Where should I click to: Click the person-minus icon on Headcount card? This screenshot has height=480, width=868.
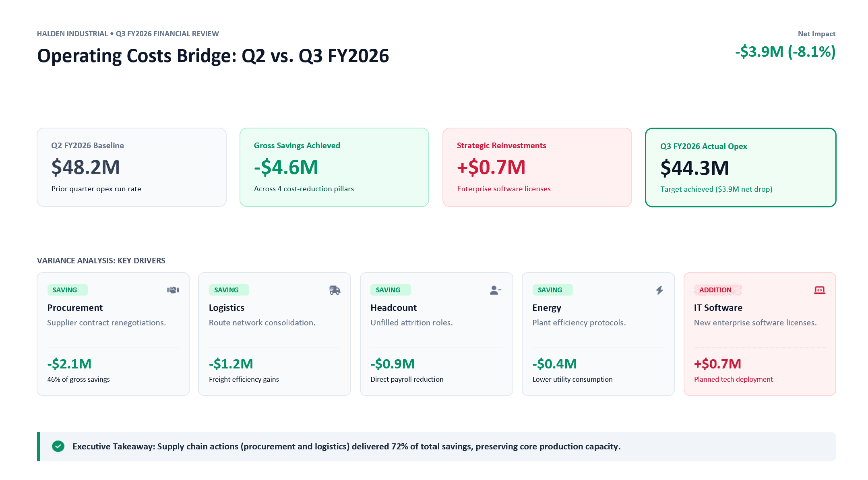pyautogui.click(x=496, y=290)
